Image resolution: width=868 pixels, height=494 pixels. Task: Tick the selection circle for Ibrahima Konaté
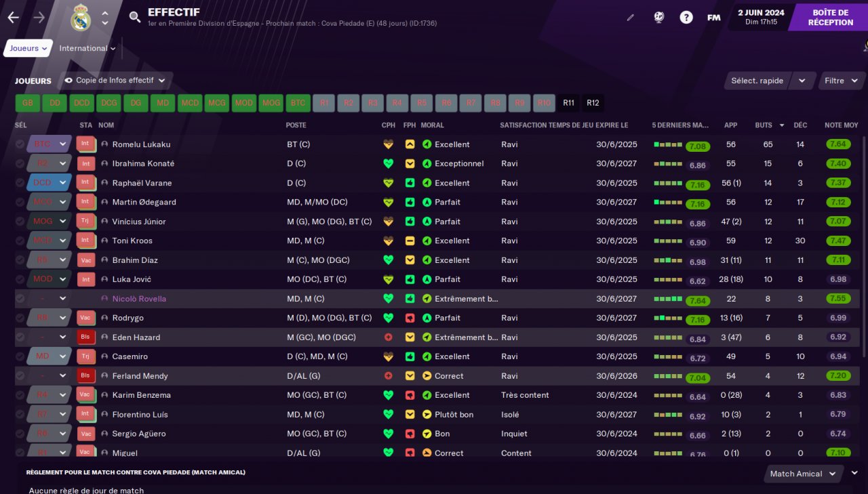coord(20,163)
